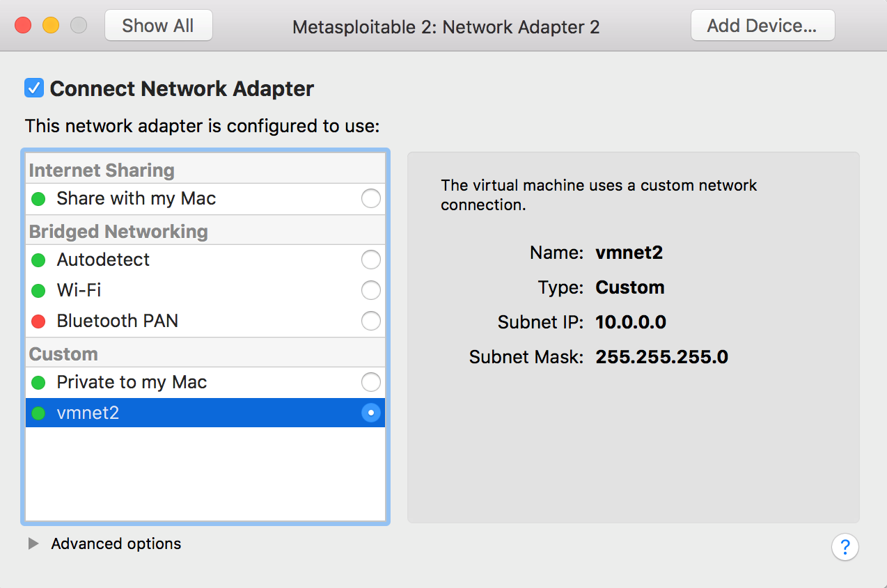887x588 pixels.
Task: Click the window title Metasploitable 2: Network Adapter 2
Action: (446, 27)
